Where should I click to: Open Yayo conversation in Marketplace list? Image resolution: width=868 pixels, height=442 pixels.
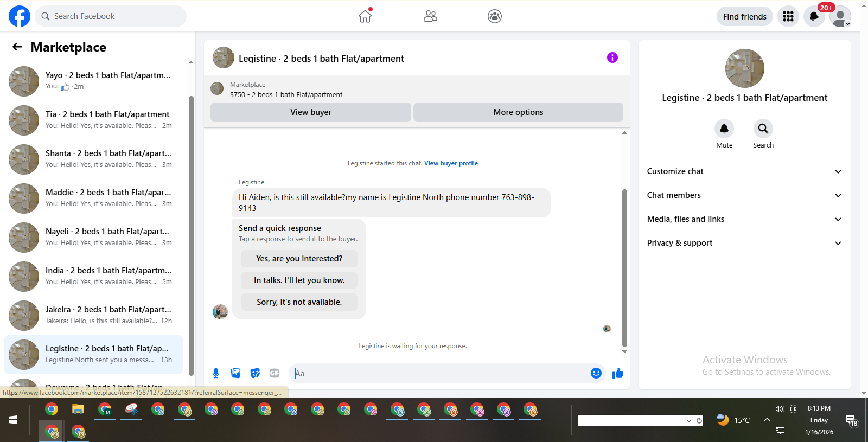pyautogui.click(x=93, y=81)
